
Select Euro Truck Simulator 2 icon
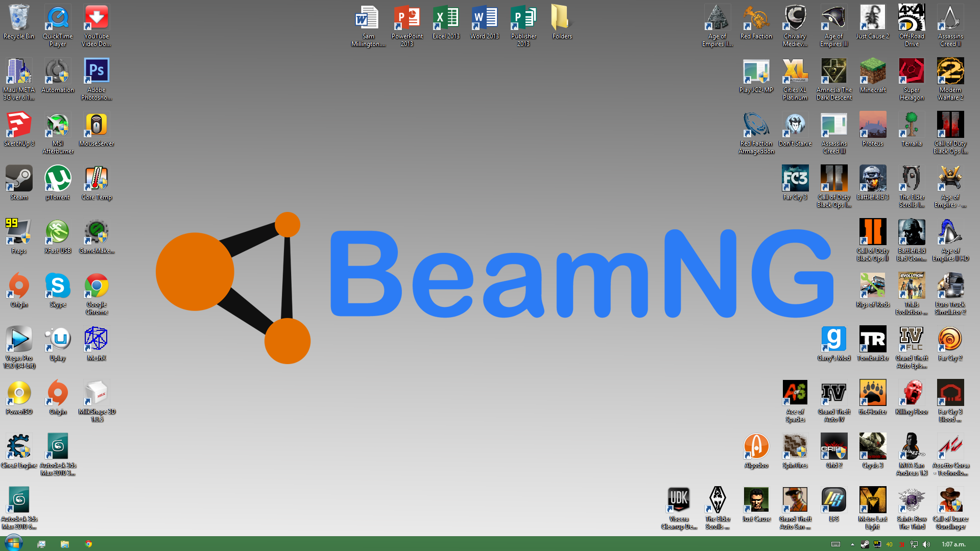950,294
